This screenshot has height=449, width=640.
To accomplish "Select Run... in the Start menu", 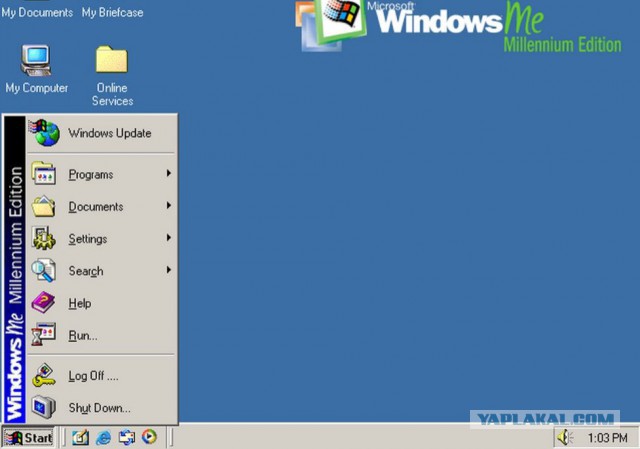I will (82, 336).
